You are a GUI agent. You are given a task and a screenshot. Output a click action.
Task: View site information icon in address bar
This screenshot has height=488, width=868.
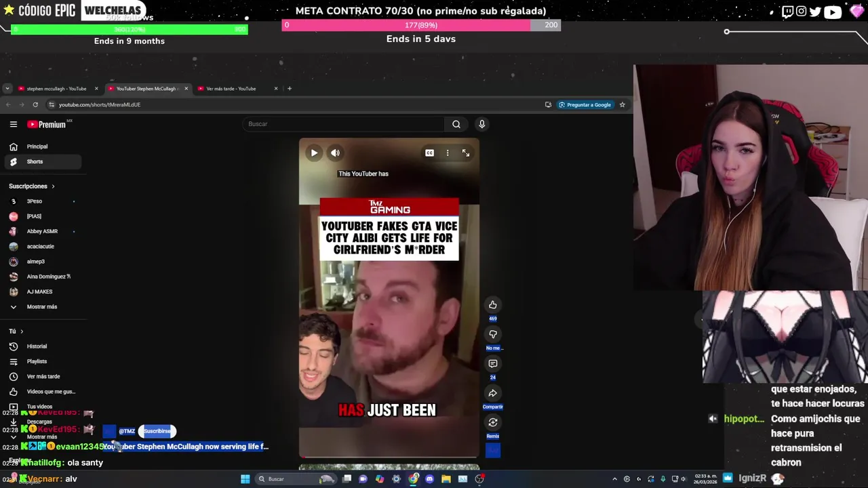point(51,104)
